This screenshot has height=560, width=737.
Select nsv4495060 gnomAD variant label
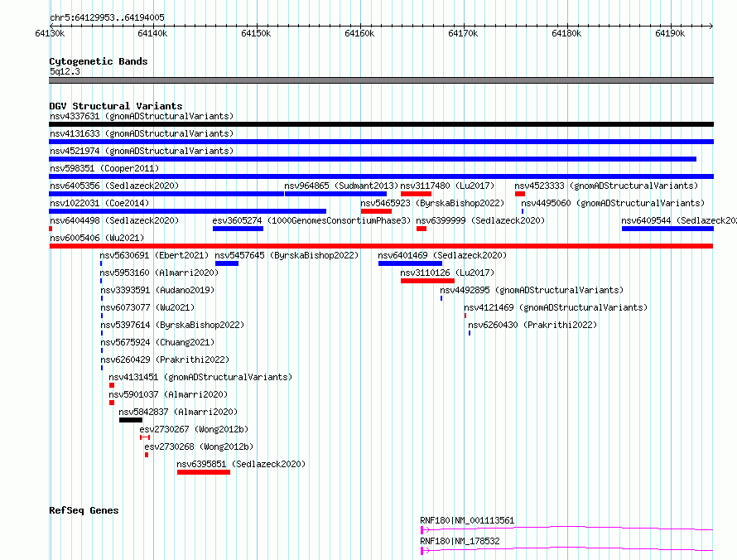pyautogui.click(x=613, y=203)
